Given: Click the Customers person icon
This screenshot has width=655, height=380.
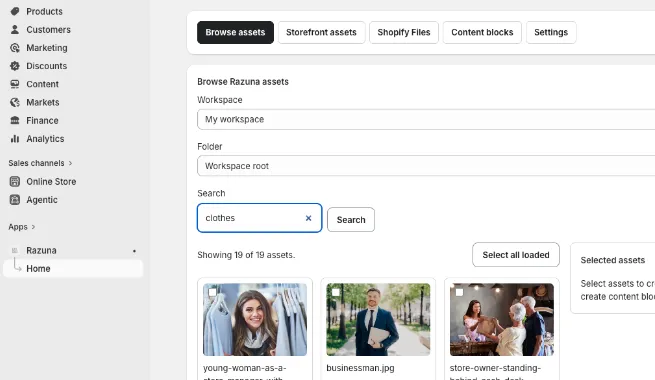Looking at the screenshot, I should point(15,30).
